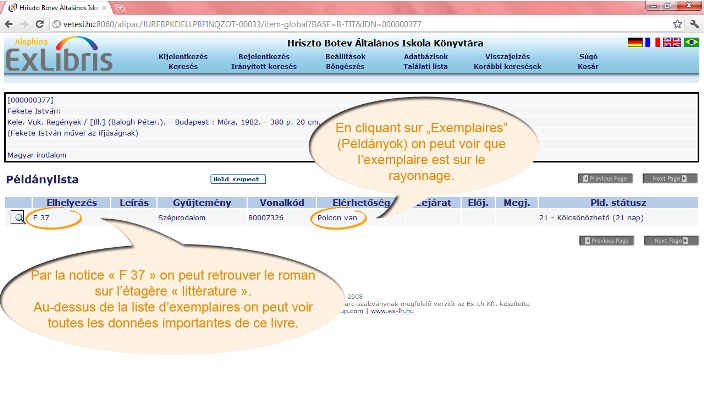Click the ExLibris Alephino logo
The image size is (704, 396).
click(x=59, y=55)
